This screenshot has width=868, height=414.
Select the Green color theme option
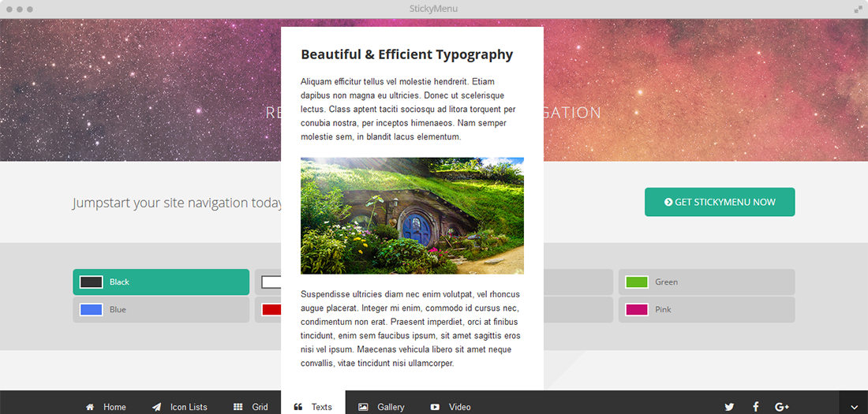click(x=706, y=282)
